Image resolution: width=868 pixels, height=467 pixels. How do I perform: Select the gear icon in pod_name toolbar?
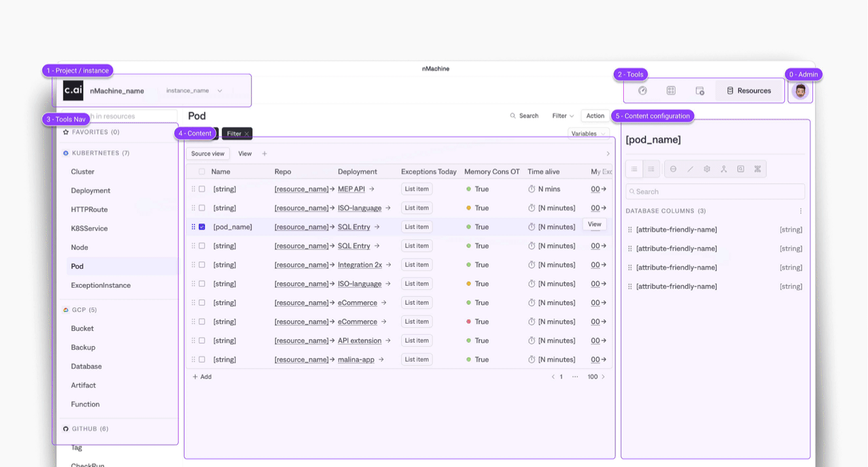click(x=707, y=169)
